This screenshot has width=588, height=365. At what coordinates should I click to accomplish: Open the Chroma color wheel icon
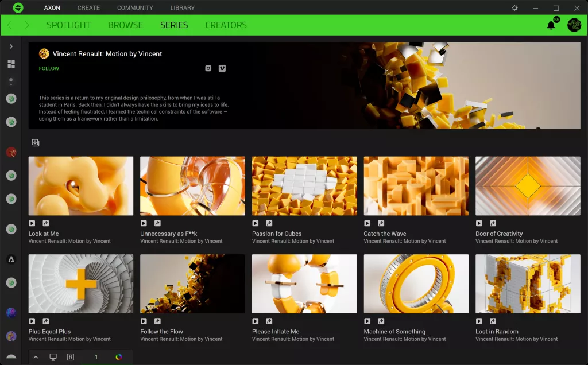point(118,357)
